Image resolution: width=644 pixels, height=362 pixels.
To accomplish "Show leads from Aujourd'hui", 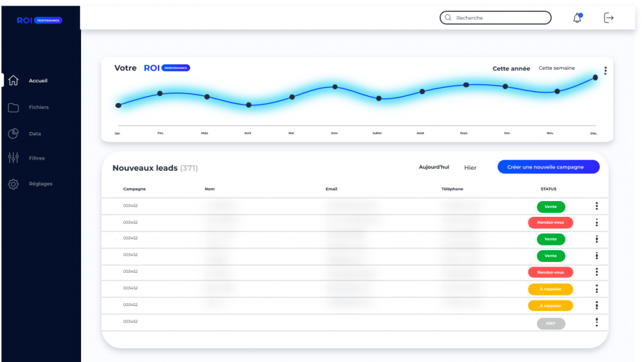I will point(434,167).
